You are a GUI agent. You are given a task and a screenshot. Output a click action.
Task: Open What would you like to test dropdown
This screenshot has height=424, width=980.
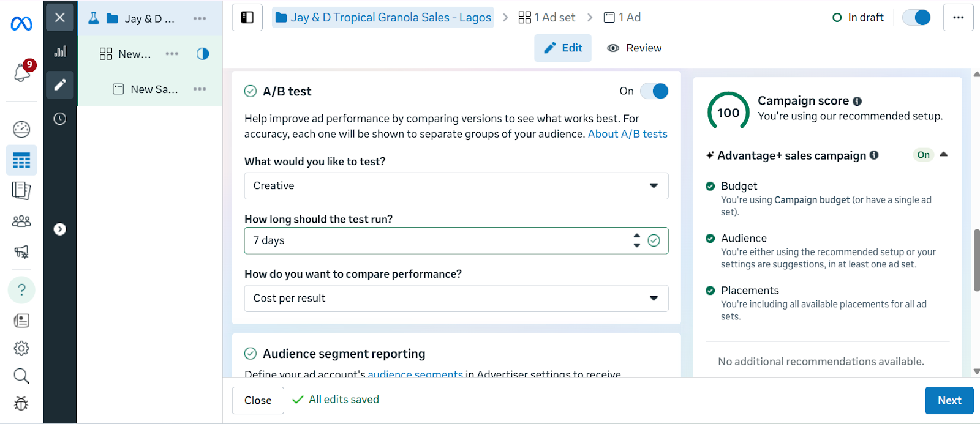tap(456, 186)
